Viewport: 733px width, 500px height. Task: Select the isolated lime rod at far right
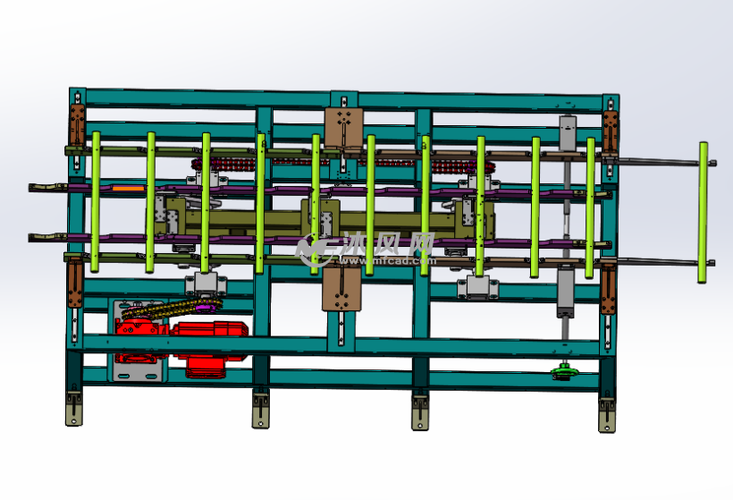[x=704, y=211]
